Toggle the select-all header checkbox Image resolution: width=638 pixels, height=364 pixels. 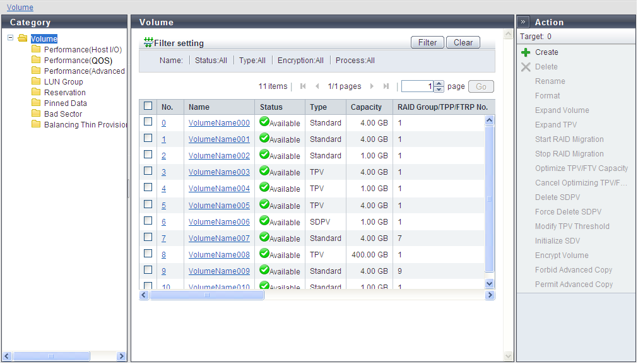point(148,106)
